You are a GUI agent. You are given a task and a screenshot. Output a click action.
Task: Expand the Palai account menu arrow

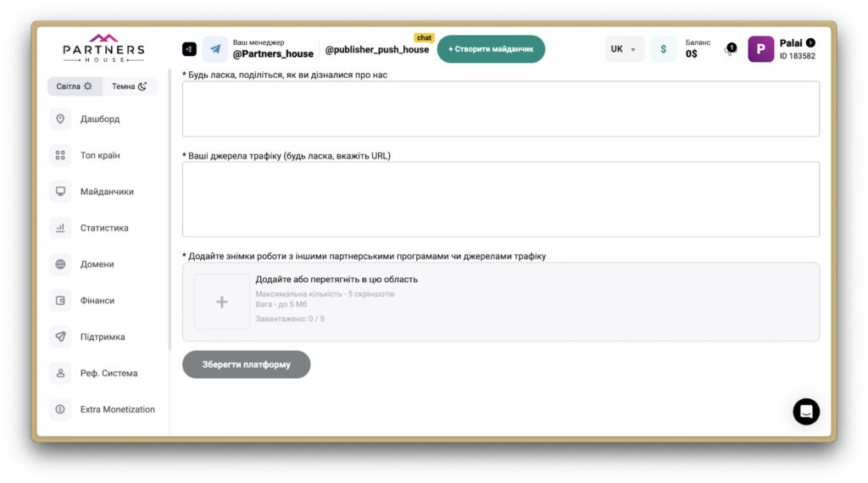point(810,42)
